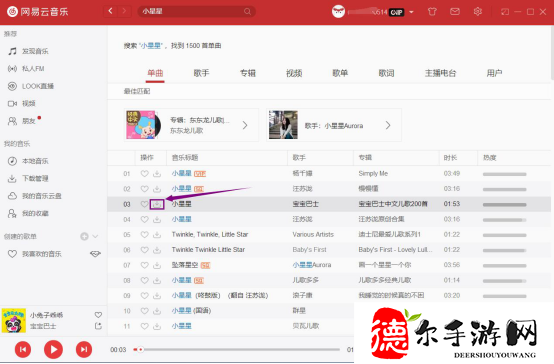Like song 10 小星星 (国语)
This screenshot has width=554, height=364.
tap(145, 311)
